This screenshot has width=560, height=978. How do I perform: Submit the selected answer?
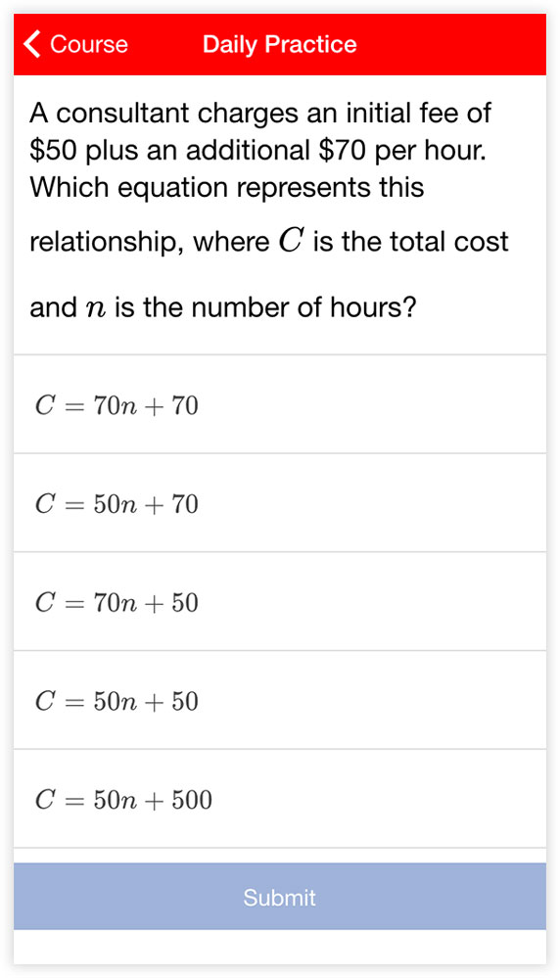click(280, 897)
